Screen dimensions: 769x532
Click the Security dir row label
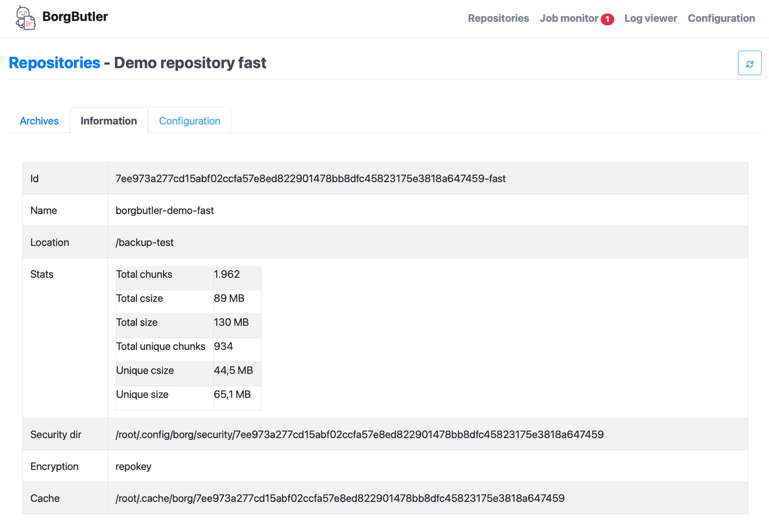click(56, 435)
